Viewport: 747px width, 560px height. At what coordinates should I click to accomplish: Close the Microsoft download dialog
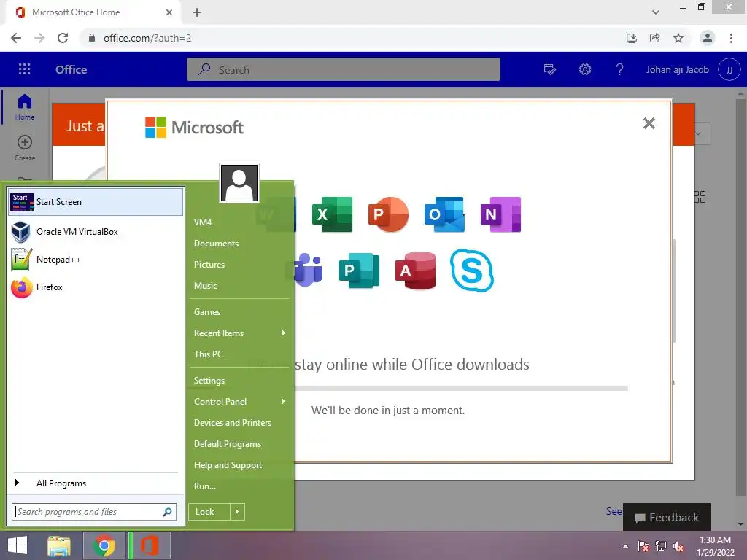(x=649, y=123)
